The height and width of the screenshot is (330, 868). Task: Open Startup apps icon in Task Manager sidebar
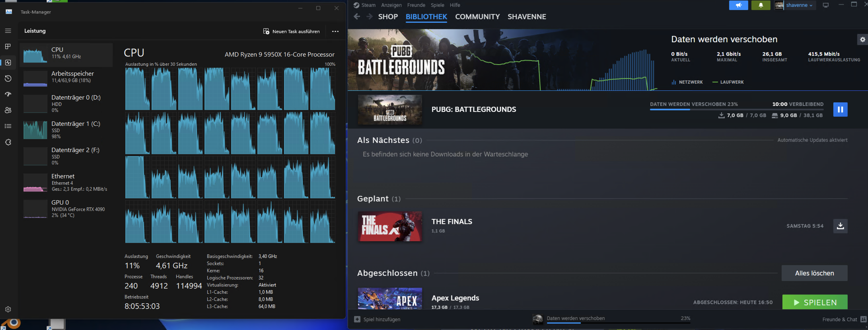(8, 94)
